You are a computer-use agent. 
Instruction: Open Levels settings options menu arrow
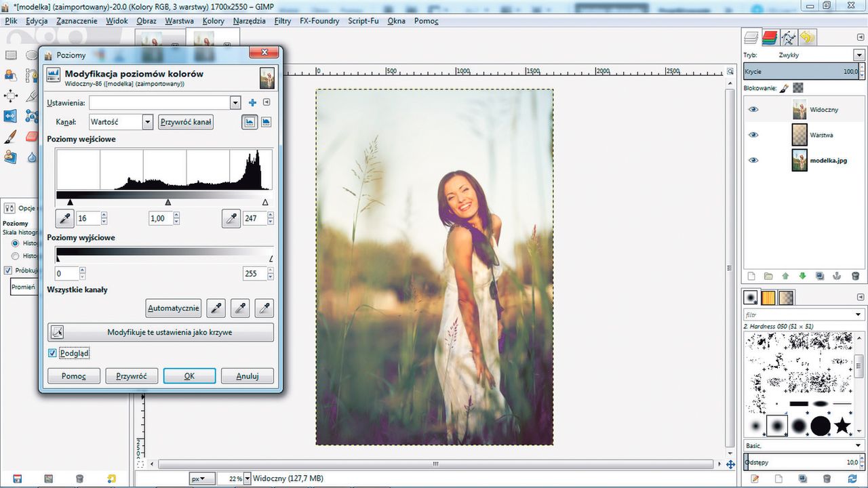[x=267, y=102]
